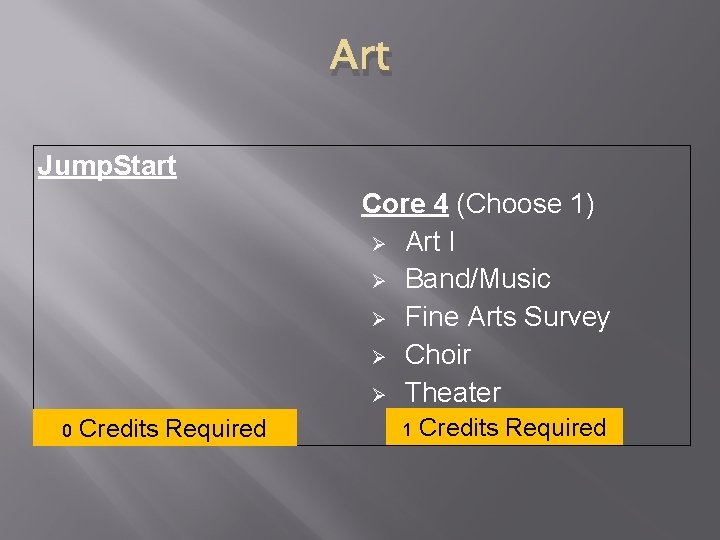
Task: Select the Fine Arts Survey item
Action: [507, 318]
